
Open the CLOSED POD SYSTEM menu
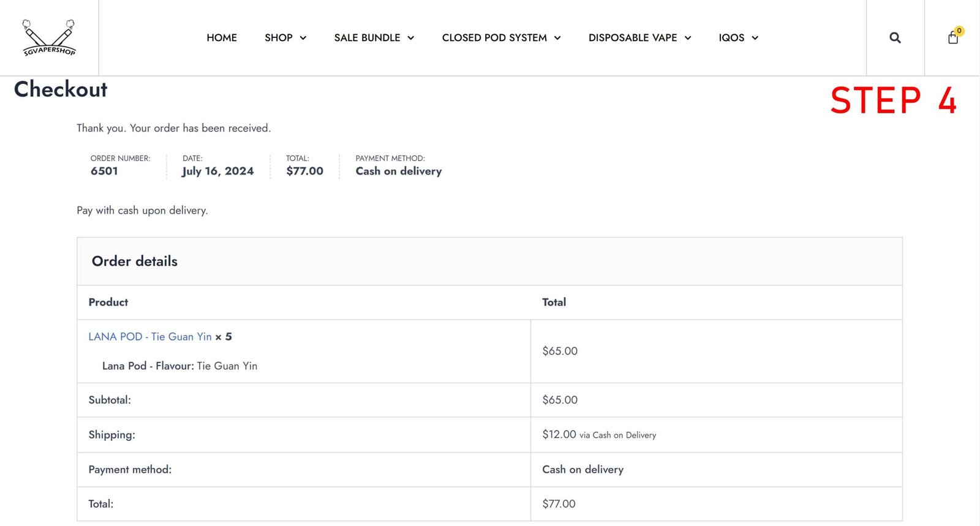click(494, 38)
